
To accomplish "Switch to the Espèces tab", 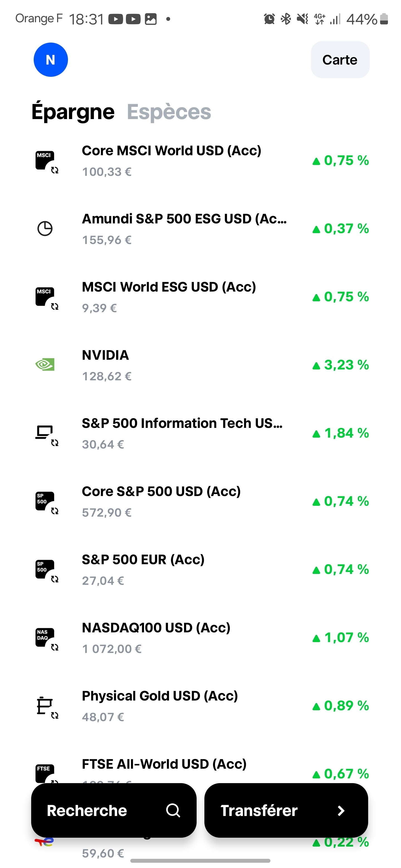I will (x=169, y=112).
